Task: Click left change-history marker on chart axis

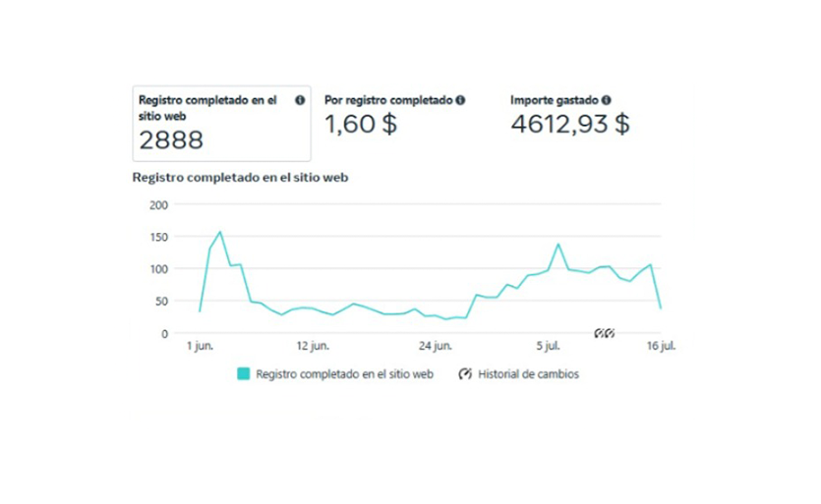Action: pos(599,333)
